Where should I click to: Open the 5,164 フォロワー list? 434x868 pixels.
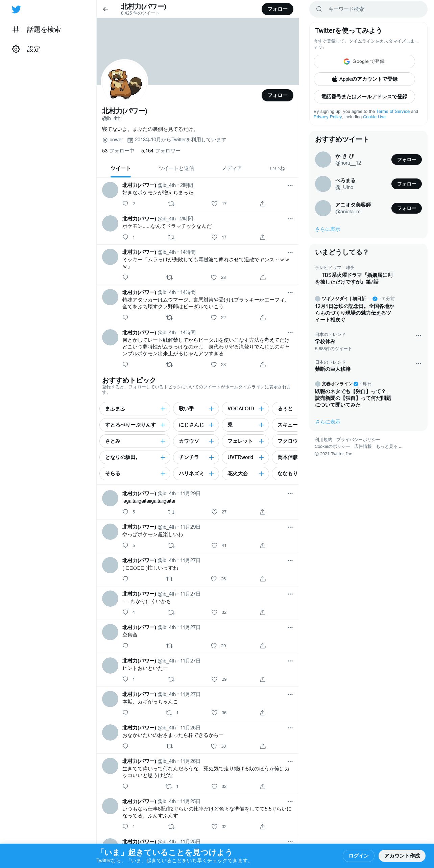161,151
